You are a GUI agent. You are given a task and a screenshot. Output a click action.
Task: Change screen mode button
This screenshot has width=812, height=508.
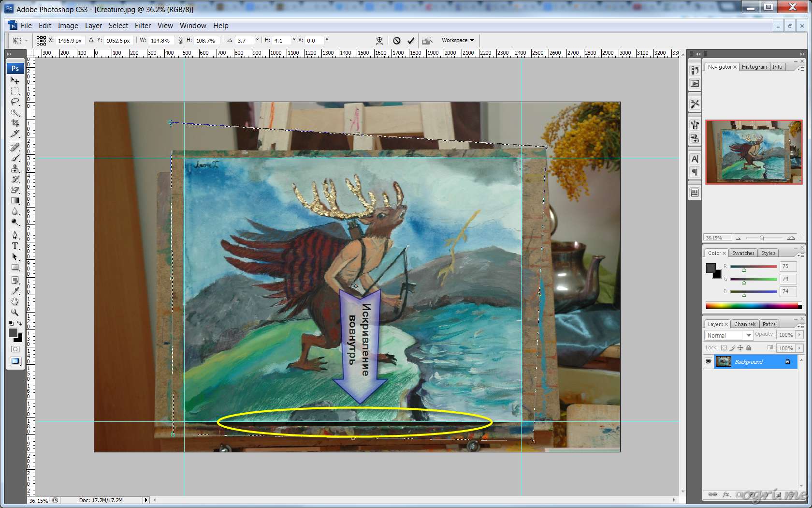pos(15,361)
